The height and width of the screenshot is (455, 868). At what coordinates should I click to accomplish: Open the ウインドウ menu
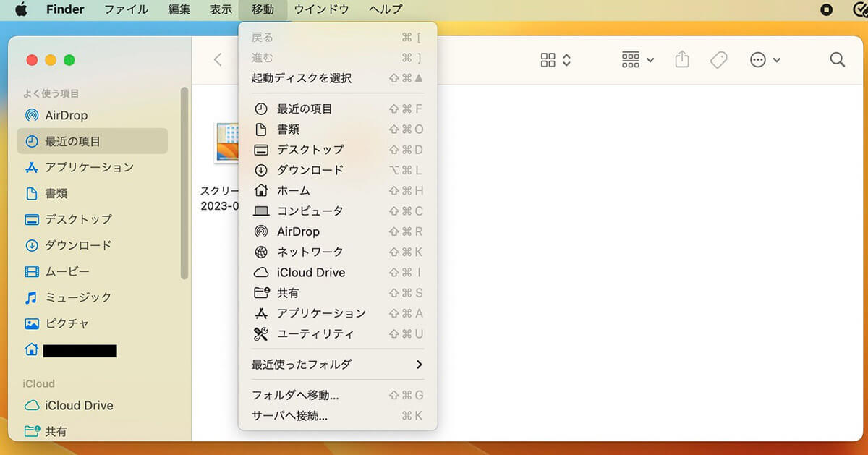321,9
